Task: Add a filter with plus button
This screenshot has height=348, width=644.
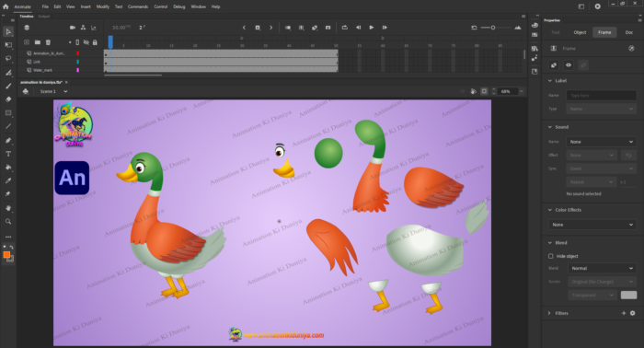Action: pyautogui.click(x=624, y=313)
